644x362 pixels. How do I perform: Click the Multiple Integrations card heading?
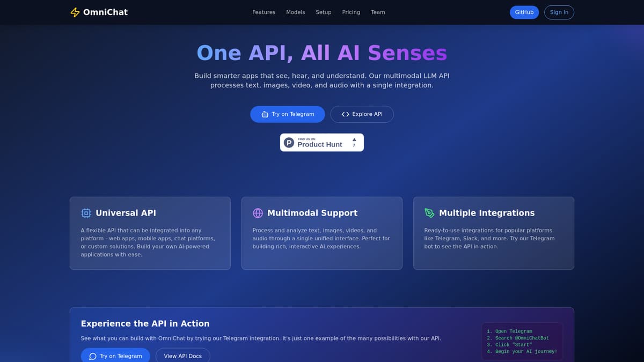487,213
